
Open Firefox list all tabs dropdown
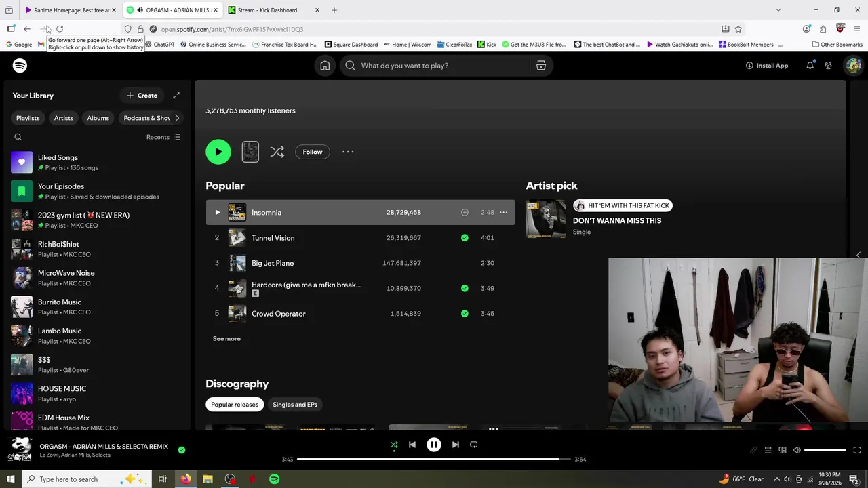(778, 10)
